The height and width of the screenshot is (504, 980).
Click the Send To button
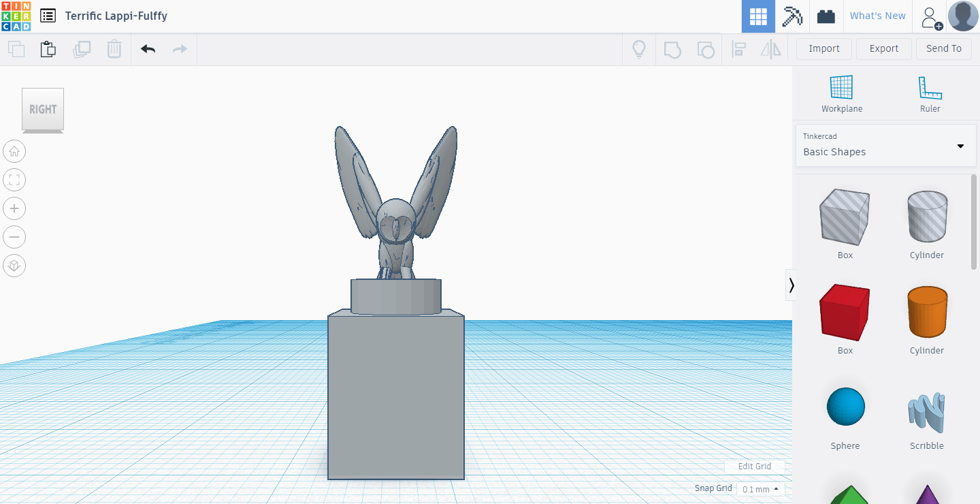coord(944,48)
